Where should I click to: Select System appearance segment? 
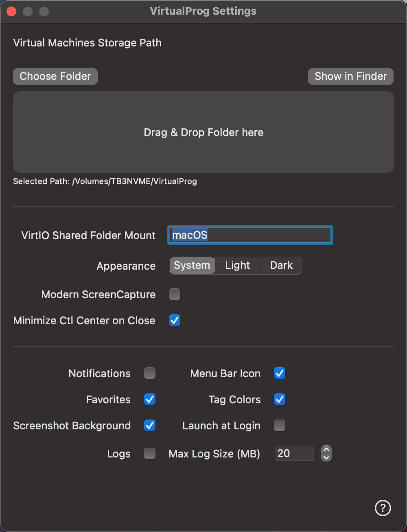(192, 266)
